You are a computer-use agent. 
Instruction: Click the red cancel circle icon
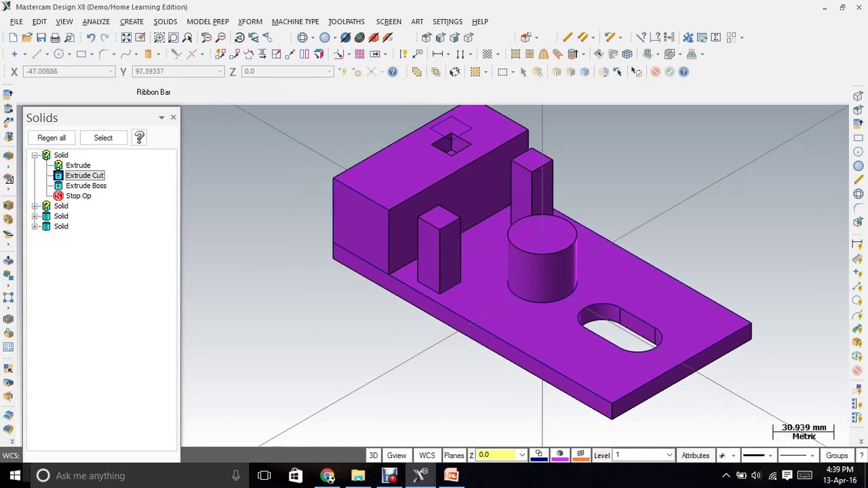655,72
